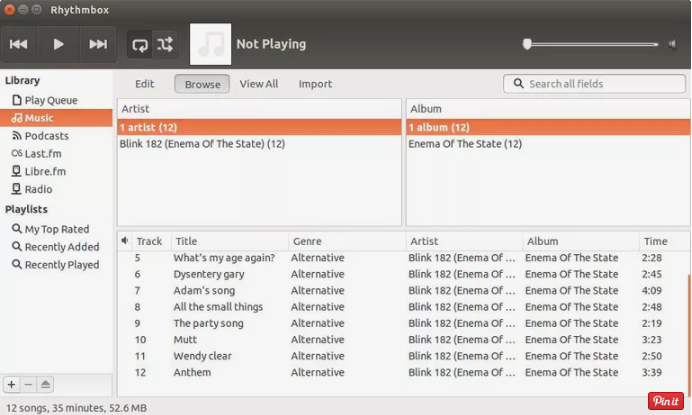
Task: Skip to the next track
Action: coord(98,44)
